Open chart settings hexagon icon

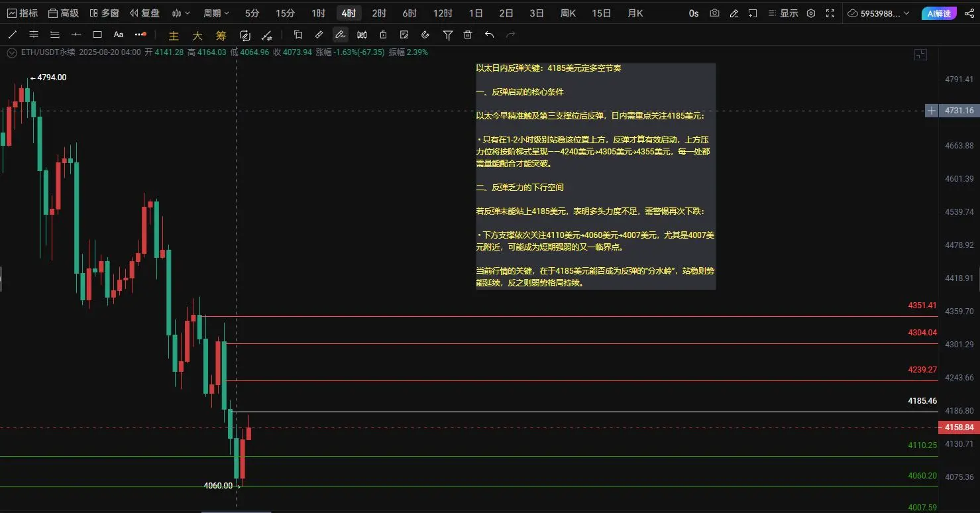coord(811,13)
